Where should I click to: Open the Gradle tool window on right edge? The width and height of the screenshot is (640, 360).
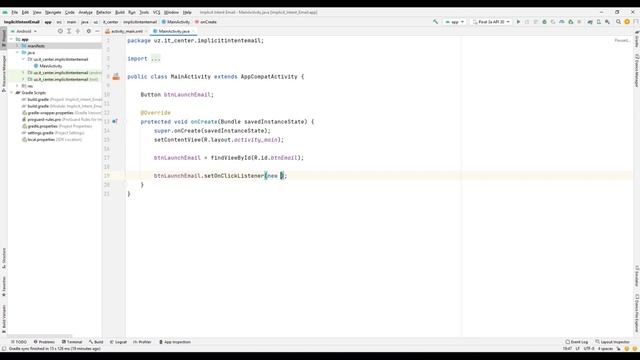click(636, 39)
